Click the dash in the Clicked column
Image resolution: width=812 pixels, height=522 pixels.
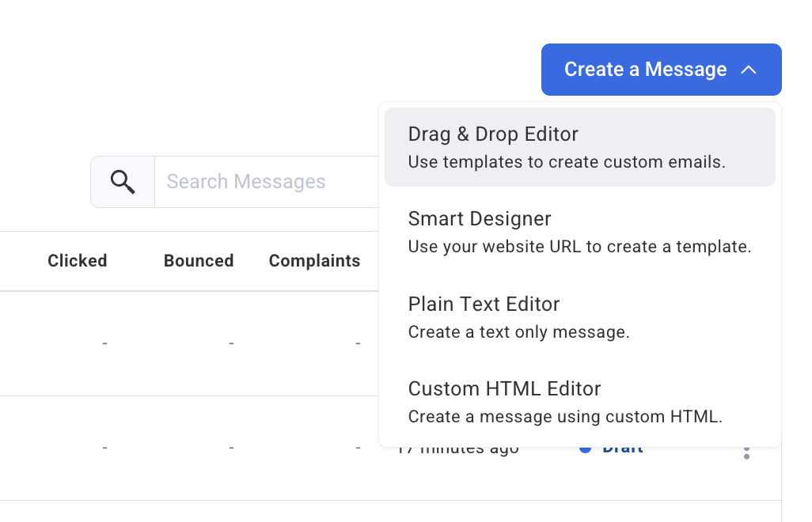(104, 343)
